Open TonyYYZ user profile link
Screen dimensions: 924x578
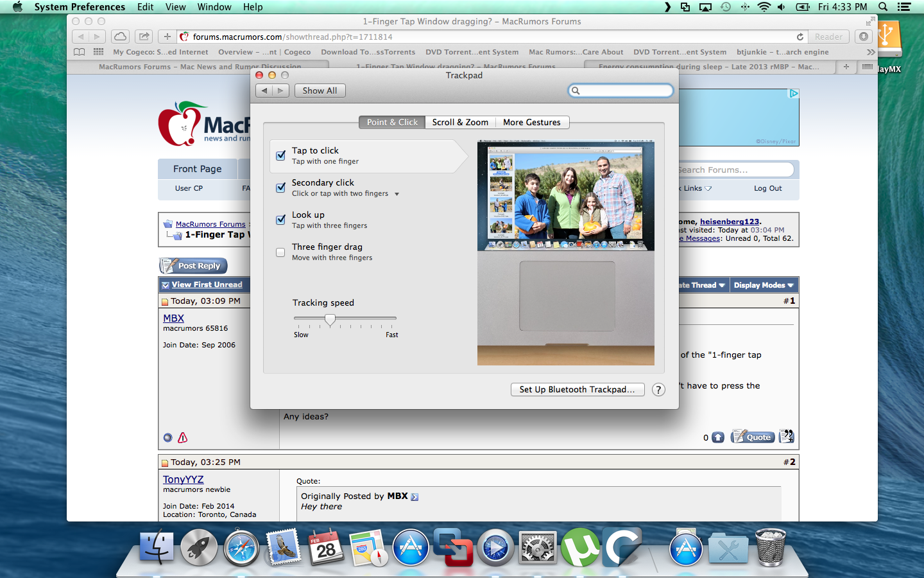(x=183, y=479)
